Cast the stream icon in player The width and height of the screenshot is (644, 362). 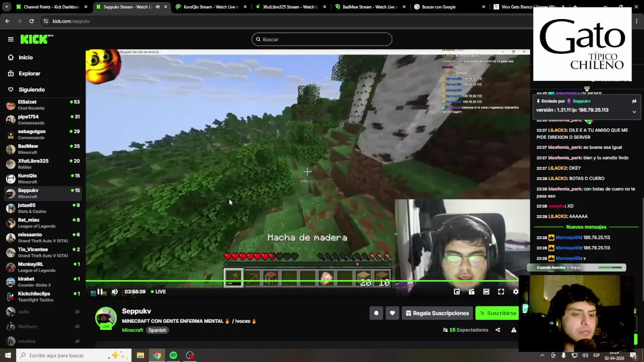(x=471, y=292)
